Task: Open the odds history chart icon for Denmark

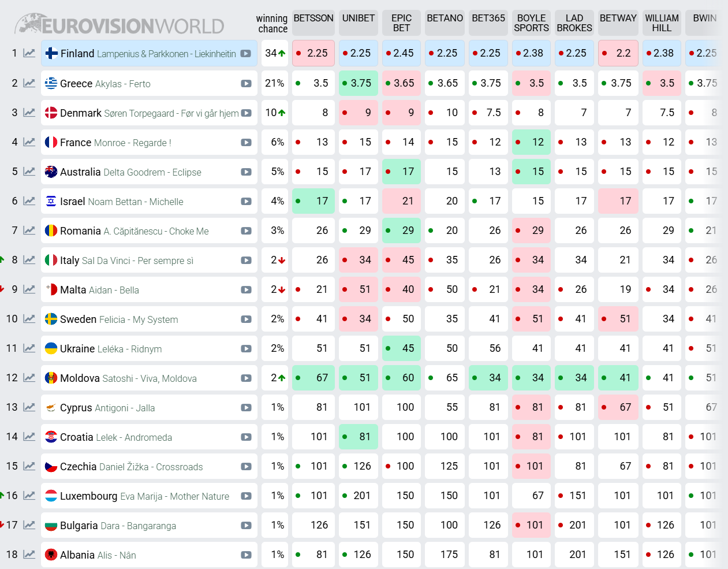Action: tap(29, 113)
